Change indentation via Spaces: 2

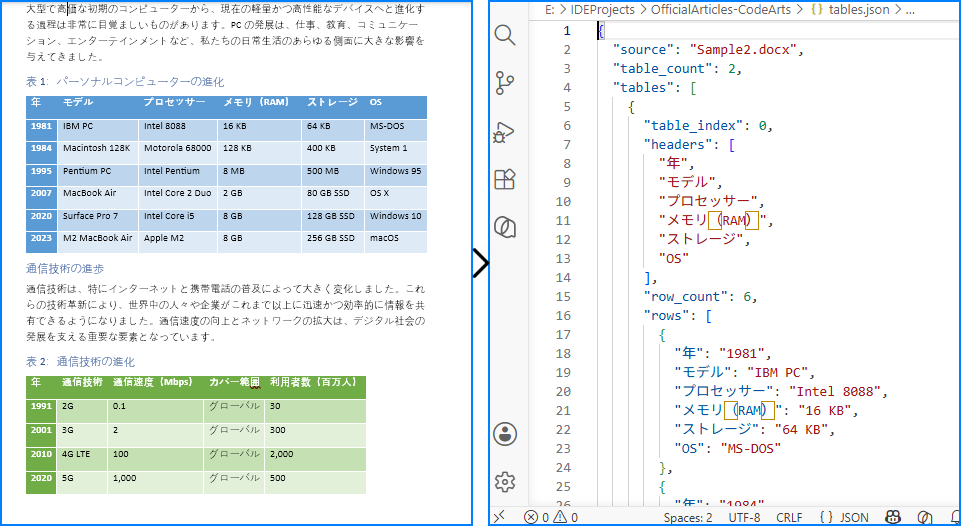(688, 517)
